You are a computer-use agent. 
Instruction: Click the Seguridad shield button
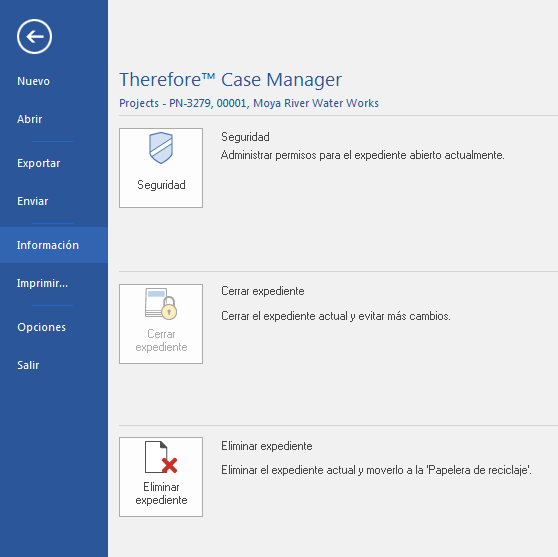pos(161,168)
